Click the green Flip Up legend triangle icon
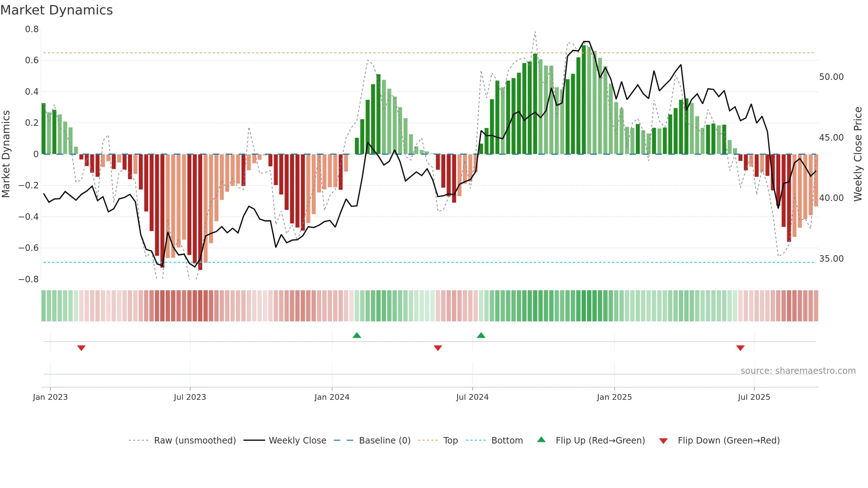 (x=541, y=440)
